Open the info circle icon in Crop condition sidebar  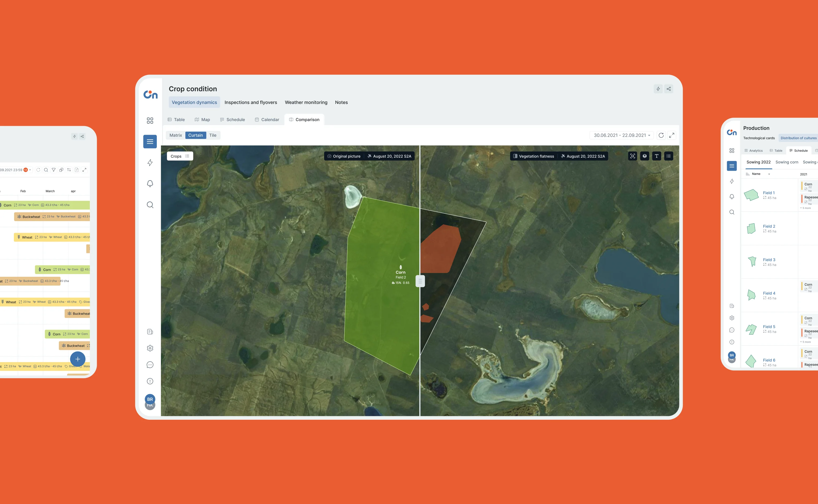[x=150, y=381]
